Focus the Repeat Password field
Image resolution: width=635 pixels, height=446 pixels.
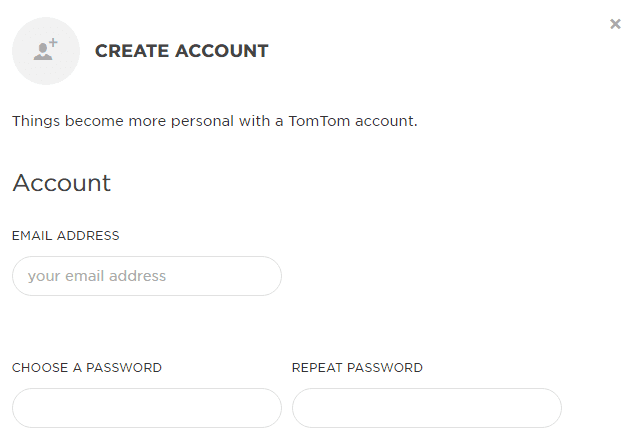coord(427,408)
